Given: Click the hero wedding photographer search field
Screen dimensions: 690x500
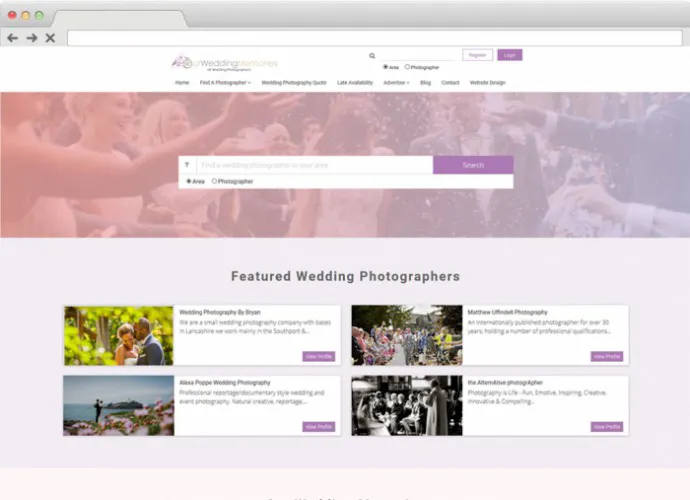Looking at the screenshot, I should click(313, 165).
